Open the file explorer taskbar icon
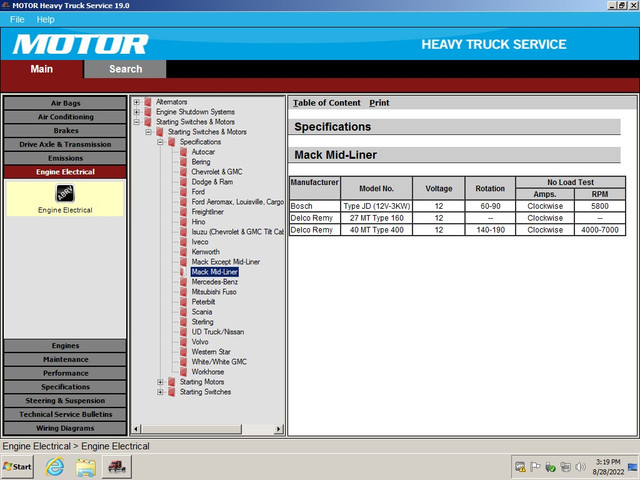640x480 pixels. [x=86, y=467]
